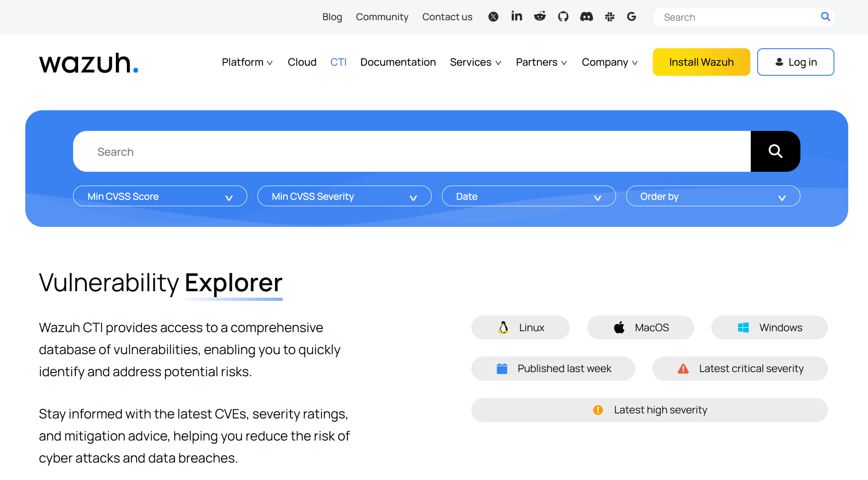The image size is (868, 480).
Task: Open the Company menu
Action: [x=610, y=62]
